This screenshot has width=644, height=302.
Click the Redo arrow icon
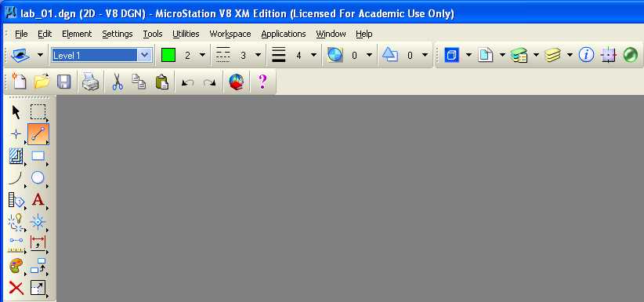click(210, 82)
